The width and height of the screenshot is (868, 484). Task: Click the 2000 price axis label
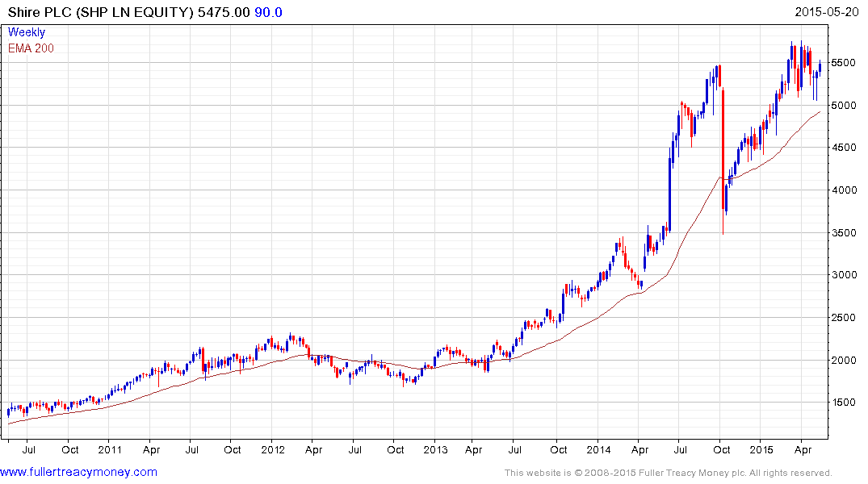coord(844,360)
